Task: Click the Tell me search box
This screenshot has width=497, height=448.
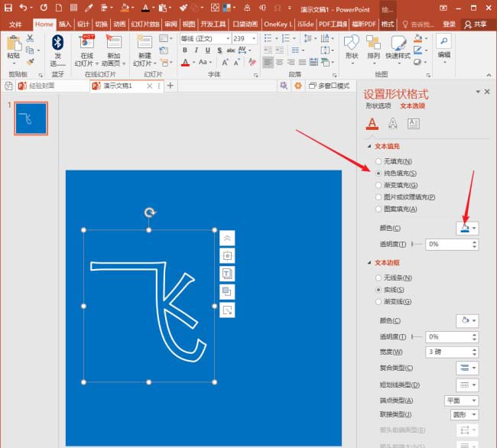Action: 417,24
